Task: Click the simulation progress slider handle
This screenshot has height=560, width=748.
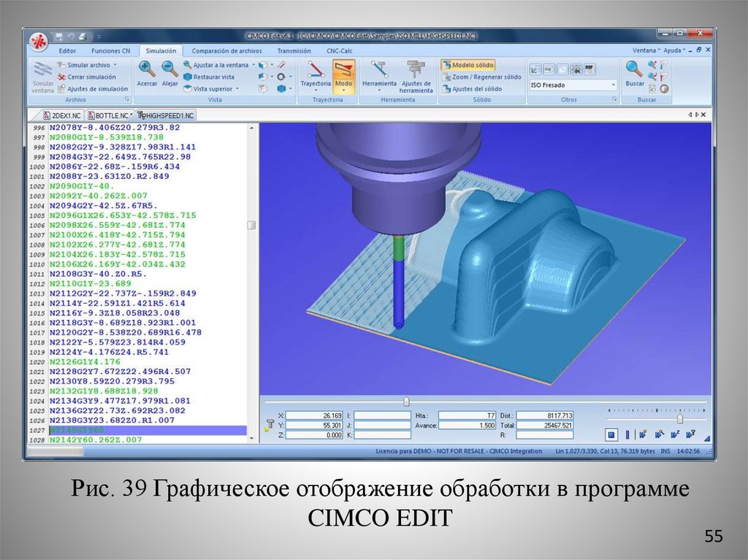Action: [406, 402]
